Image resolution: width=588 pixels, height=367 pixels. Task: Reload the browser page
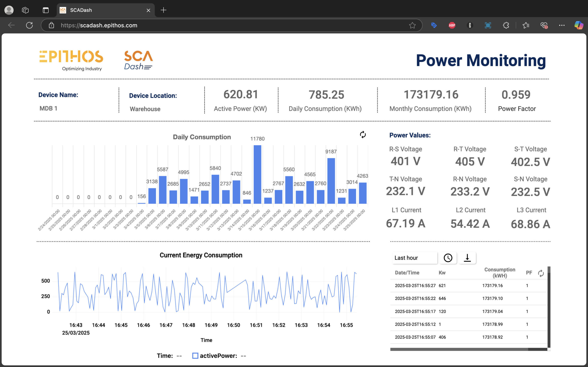tap(29, 25)
